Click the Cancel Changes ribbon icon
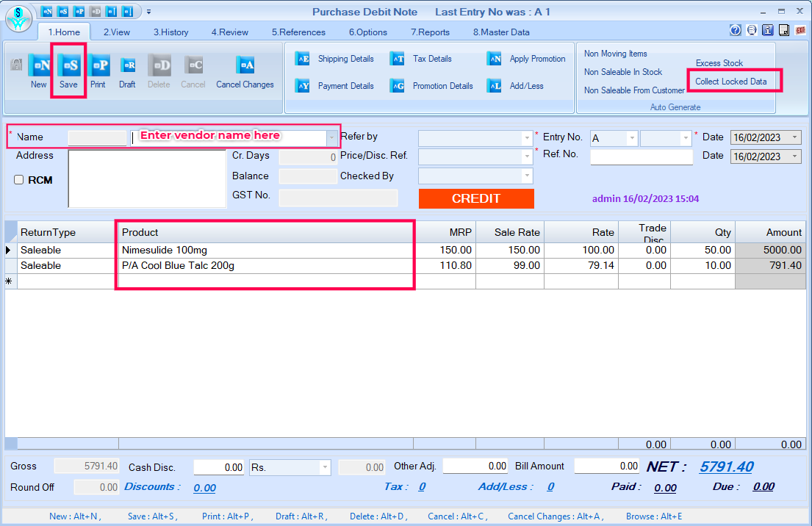This screenshot has height=526, width=812. coord(245,65)
